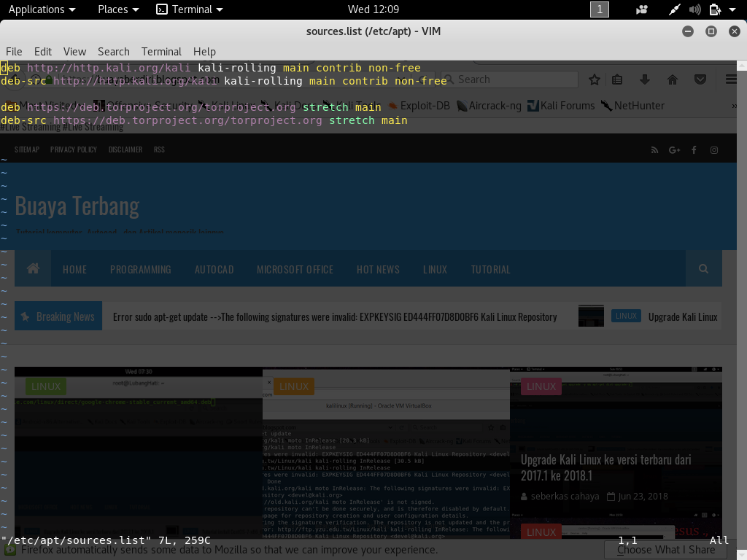This screenshot has height=560, width=747.
Task: Select TUTORIAL tab in blog navigation
Action: coord(491,270)
